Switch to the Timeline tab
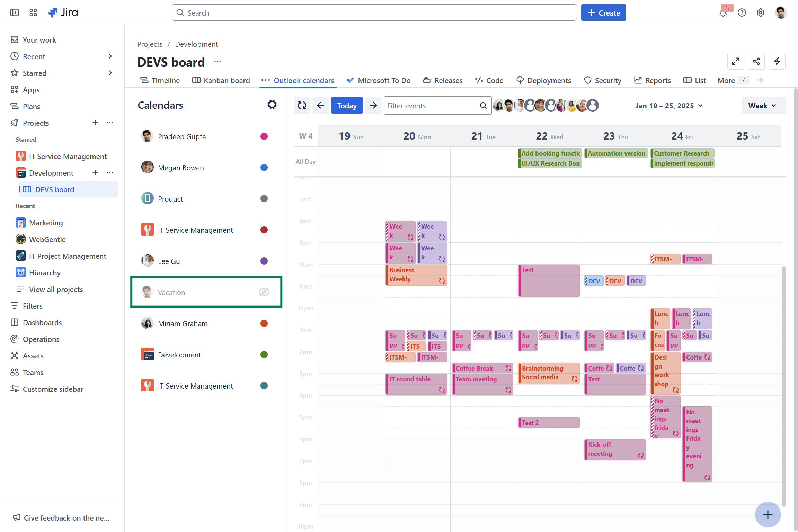Viewport: 798px width, 532px height. click(160, 80)
